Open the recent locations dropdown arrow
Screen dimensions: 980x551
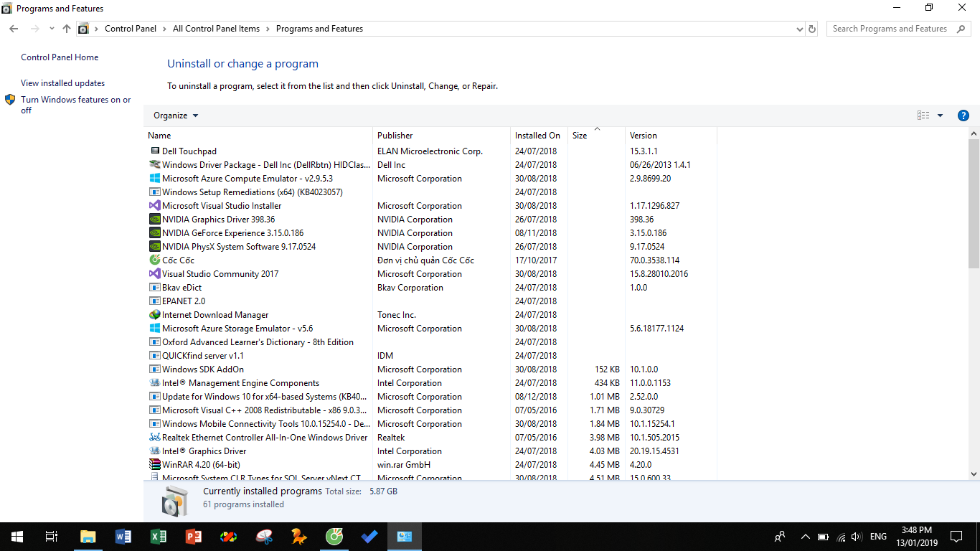click(52, 29)
